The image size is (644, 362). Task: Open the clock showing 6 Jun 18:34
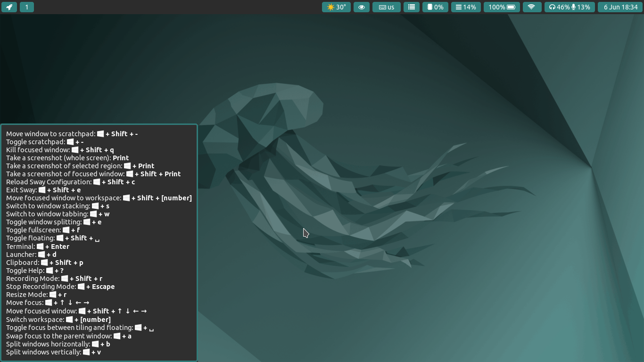[620, 7]
